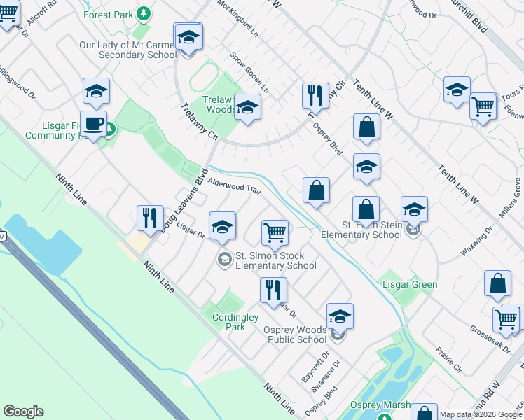Click the Allcroft Rd street label
The image size is (524, 420).
[41, 13]
